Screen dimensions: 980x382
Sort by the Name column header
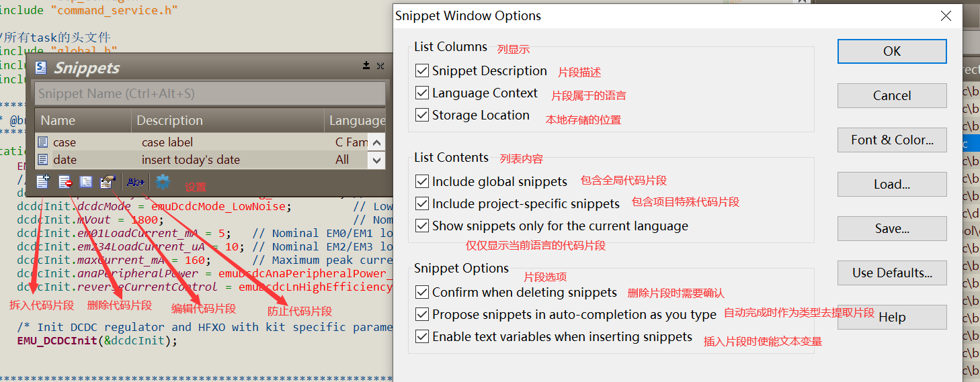[x=83, y=120]
